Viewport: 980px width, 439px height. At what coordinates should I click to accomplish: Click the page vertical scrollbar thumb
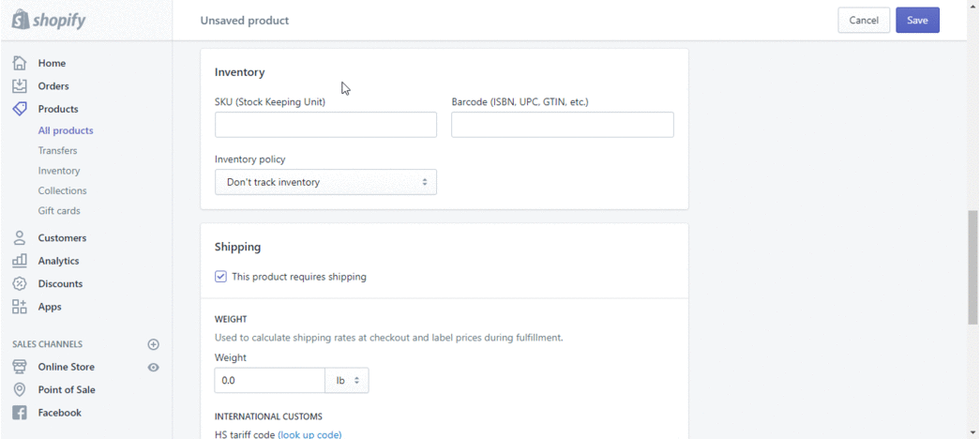pos(973,267)
